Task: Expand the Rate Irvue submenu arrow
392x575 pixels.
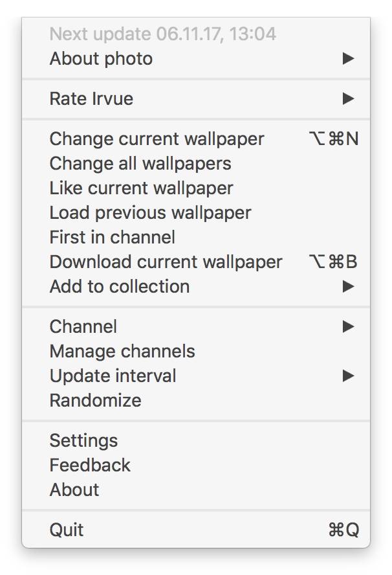Action: (348, 99)
